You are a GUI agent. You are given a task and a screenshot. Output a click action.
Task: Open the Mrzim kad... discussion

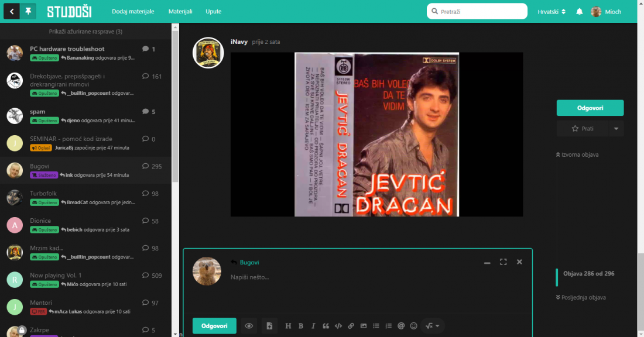coord(46,248)
